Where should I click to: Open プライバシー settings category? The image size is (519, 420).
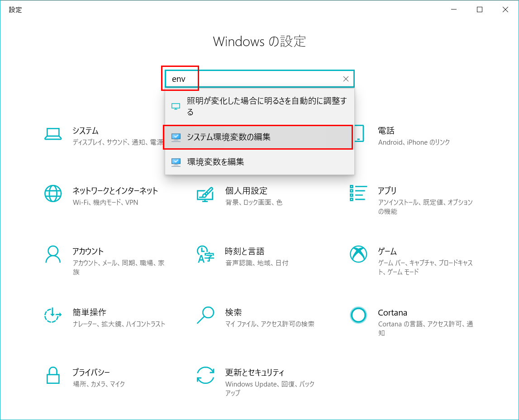tap(91, 373)
